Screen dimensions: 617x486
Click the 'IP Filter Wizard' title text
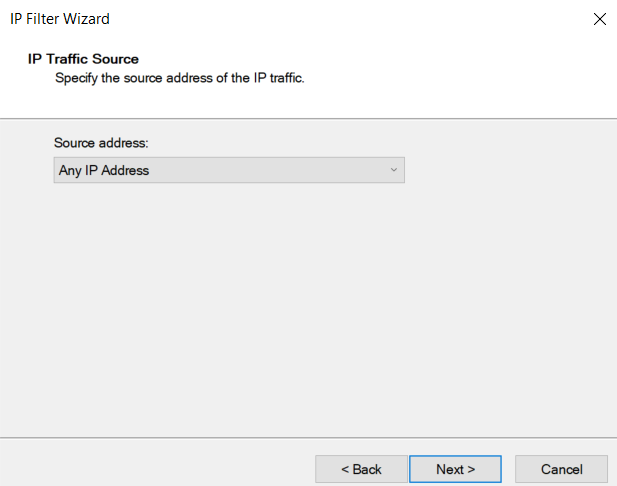coord(60,19)
